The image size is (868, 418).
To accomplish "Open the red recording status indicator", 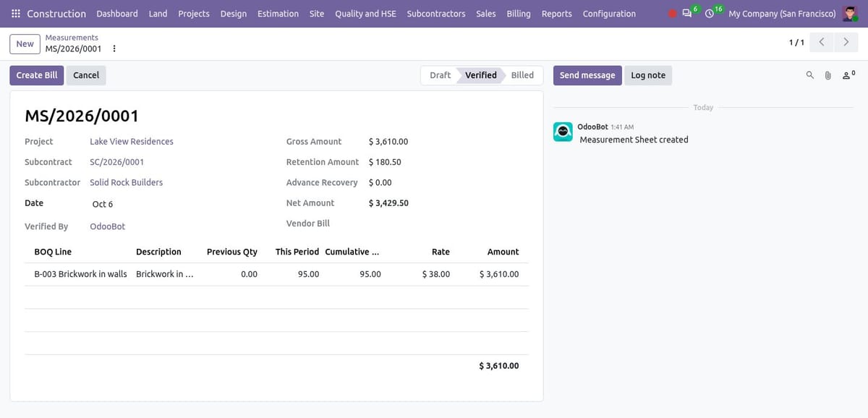I will tap(673, 14).
